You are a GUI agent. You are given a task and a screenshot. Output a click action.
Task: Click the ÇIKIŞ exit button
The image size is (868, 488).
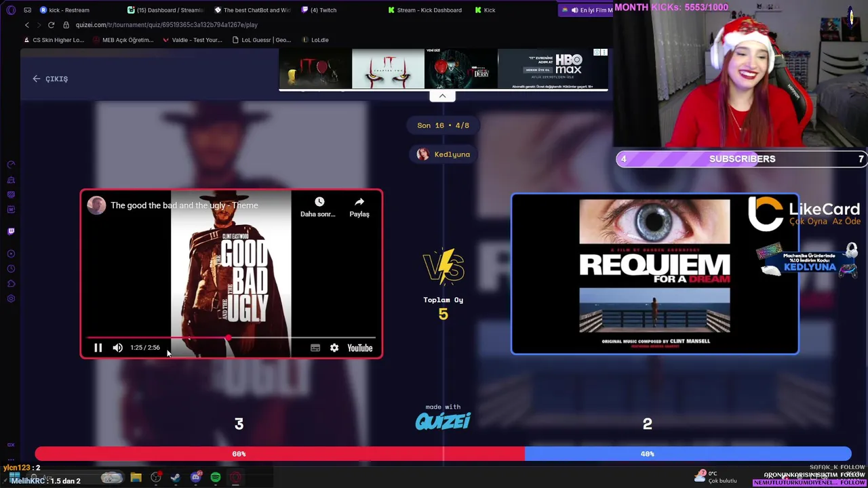coord(50,79)
